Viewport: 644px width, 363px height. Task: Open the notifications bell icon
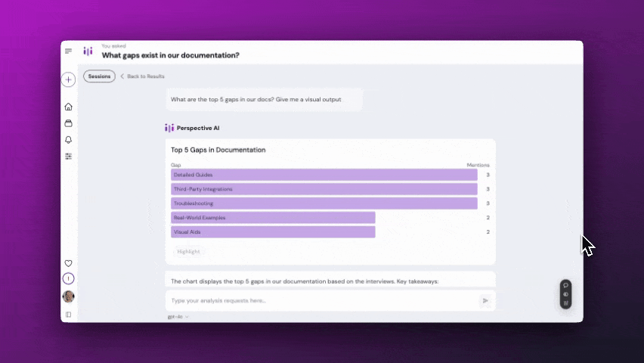(x=68, y=140)
